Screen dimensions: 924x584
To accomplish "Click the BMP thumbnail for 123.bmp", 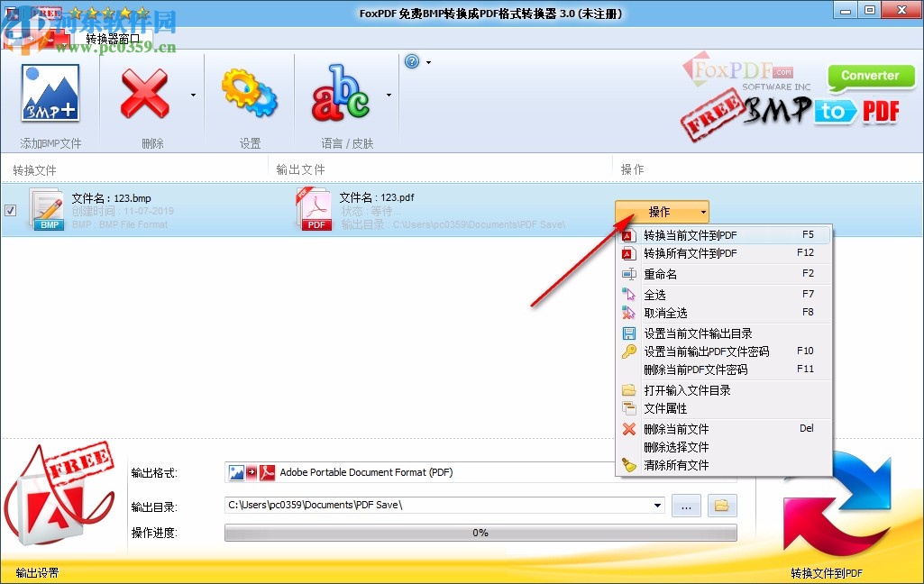I will click(48, 208).
